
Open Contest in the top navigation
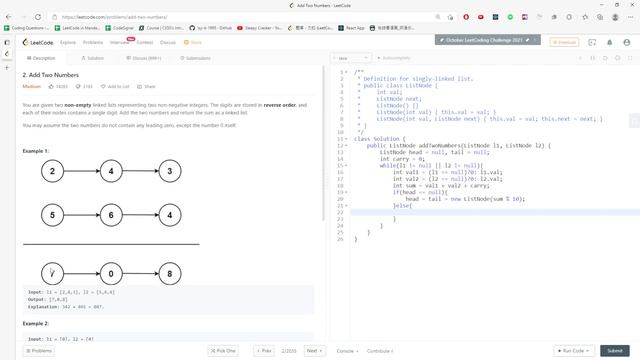click(x=145, y=42)
